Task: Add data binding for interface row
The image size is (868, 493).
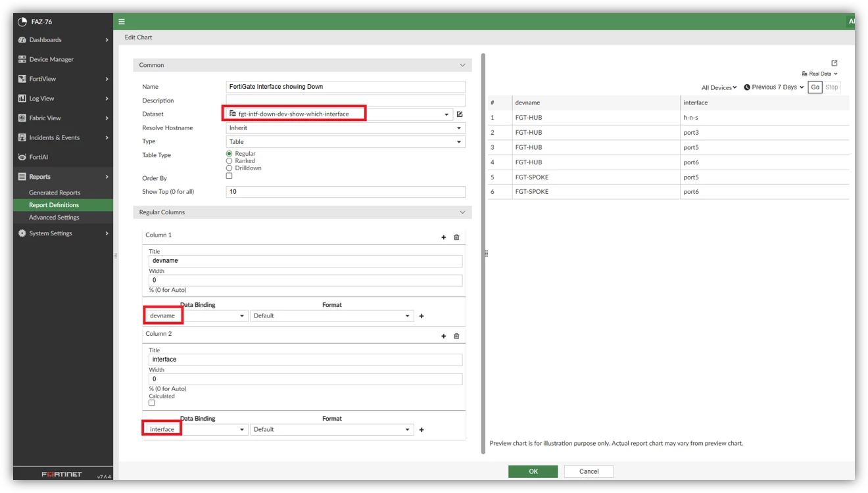Action: click(422, 430)
